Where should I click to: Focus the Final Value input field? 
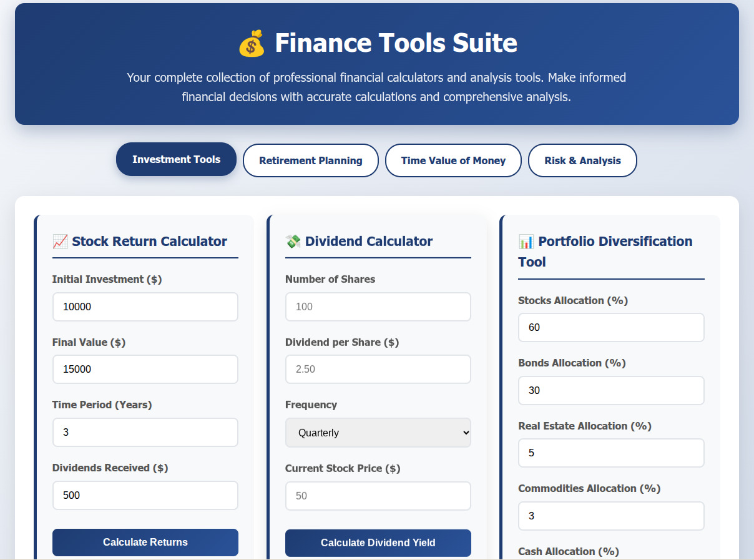tap(145, 369)
